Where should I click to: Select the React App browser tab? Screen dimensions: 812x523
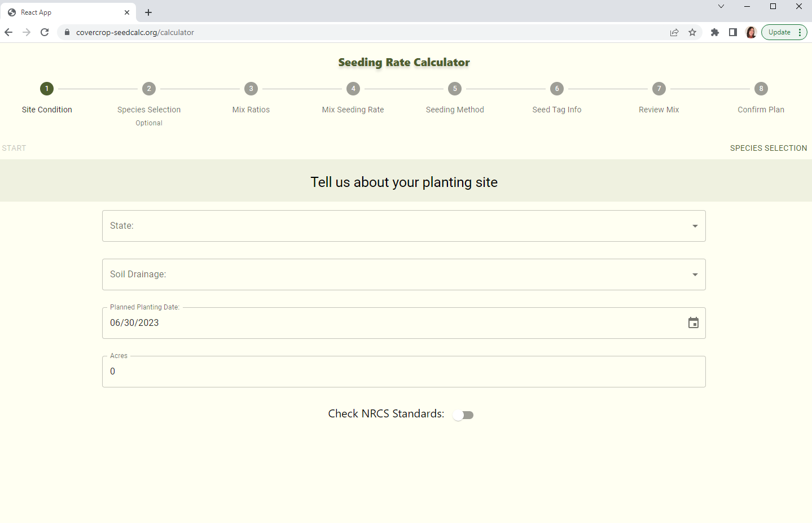pyautogui.click(x=68, y=12)
